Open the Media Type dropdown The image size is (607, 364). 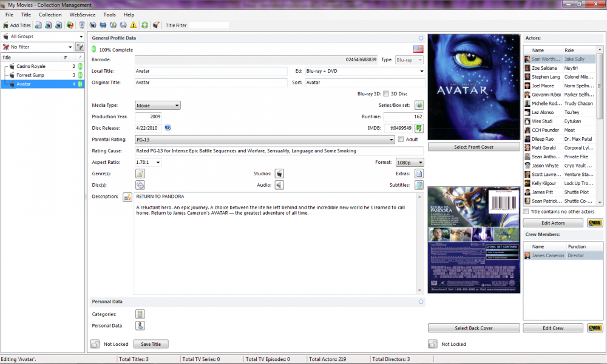point(158,106)
